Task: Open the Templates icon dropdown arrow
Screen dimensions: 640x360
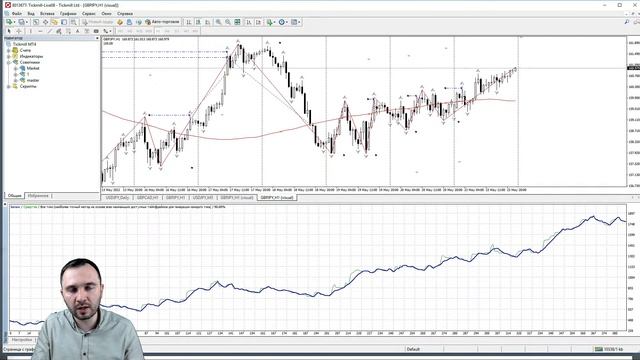Action: click(299, 22)
